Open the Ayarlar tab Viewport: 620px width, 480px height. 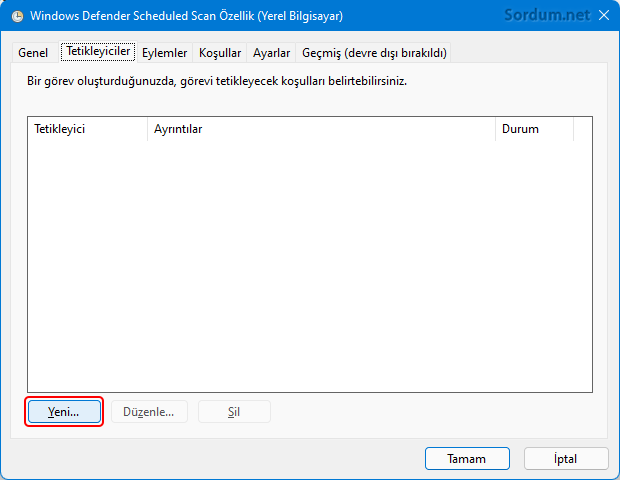271,53
